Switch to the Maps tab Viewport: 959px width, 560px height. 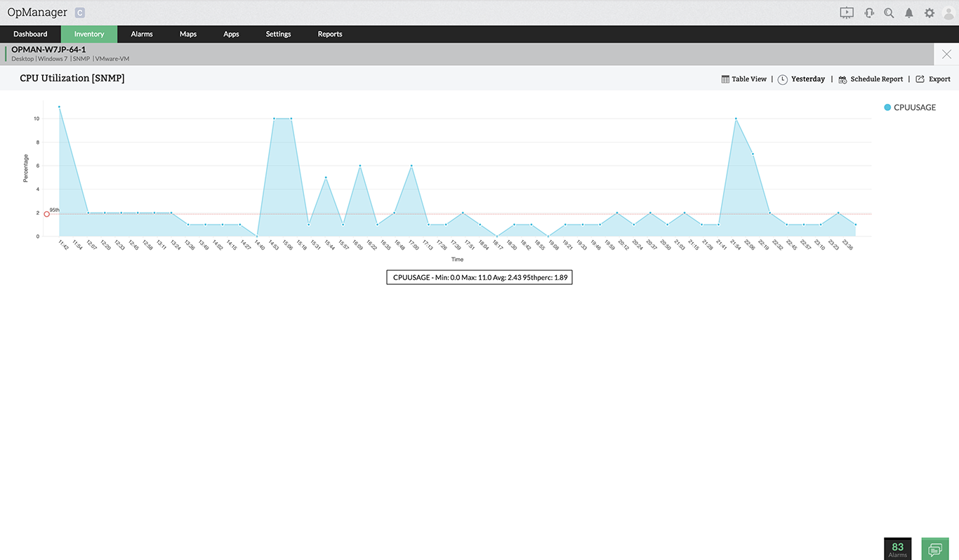coord(188,34)
